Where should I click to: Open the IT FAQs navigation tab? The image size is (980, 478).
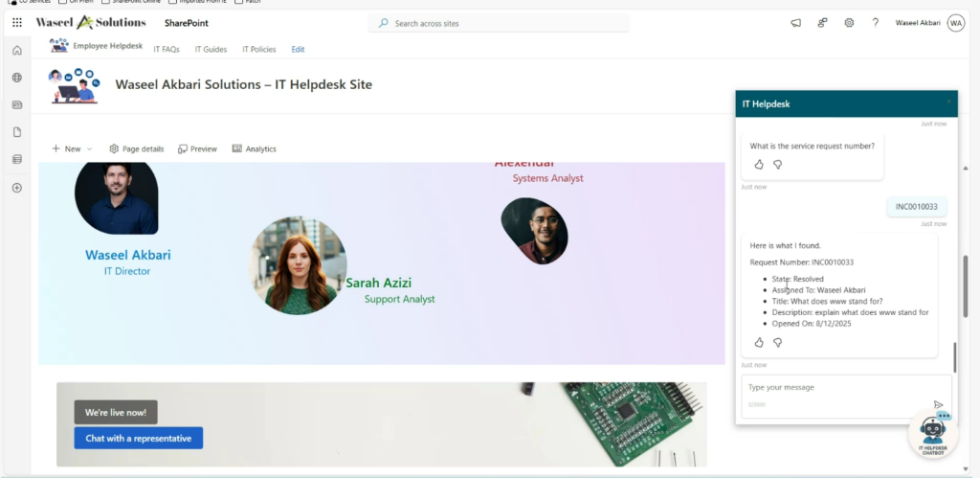(167, 50)
